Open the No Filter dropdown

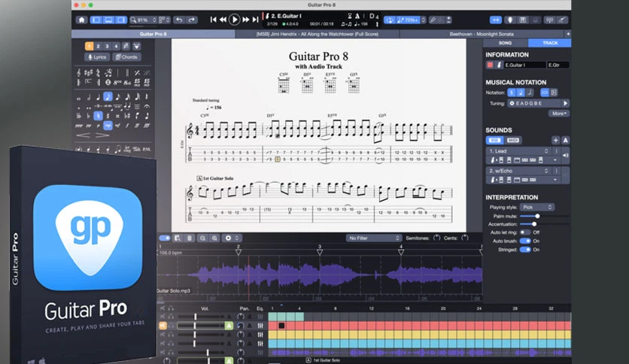[x=373, y=238]
